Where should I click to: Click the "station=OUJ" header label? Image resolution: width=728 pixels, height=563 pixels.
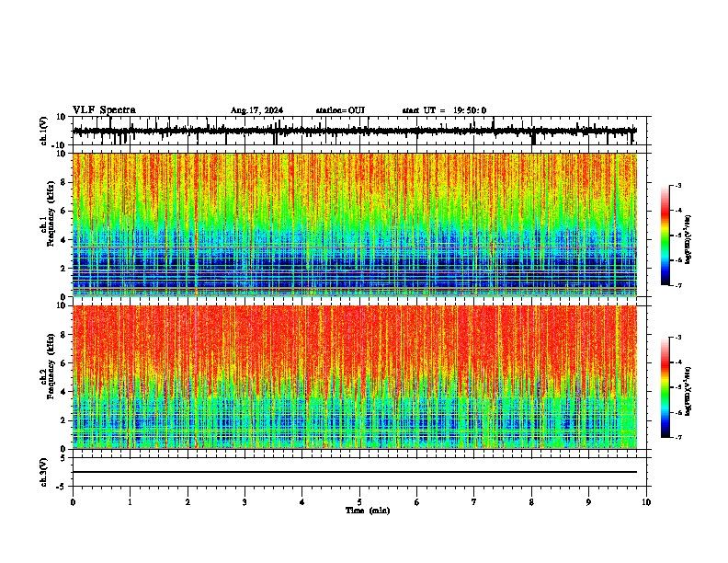(x=340, y=110)
